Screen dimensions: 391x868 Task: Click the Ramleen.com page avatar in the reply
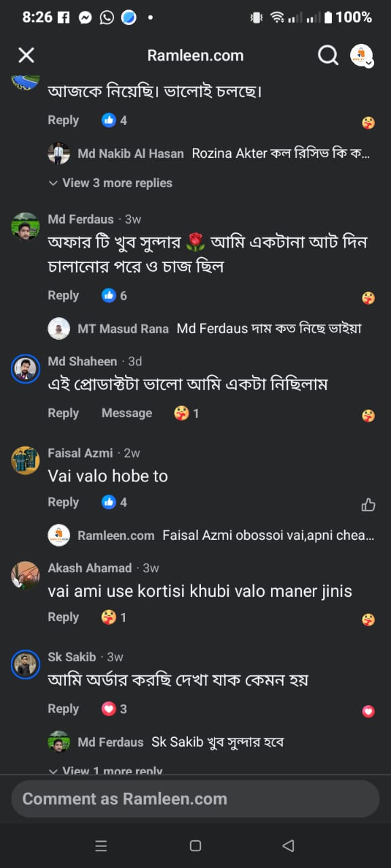pyautogui.click(x=59, y=534)
